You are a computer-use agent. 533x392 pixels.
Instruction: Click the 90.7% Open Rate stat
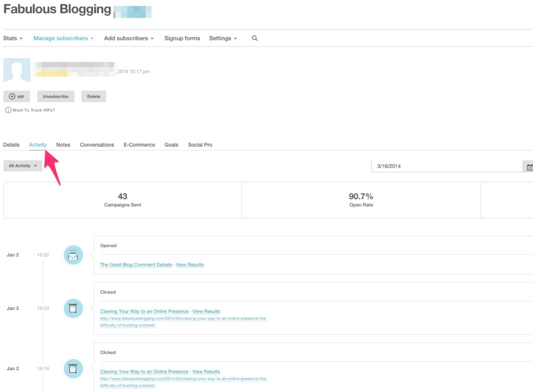click(x=361, y=200)
